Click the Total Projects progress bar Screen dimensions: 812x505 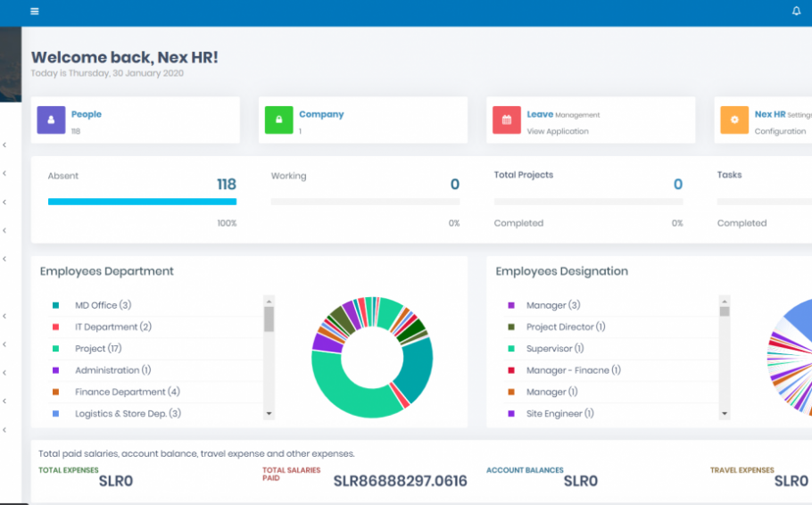tap(588, 202)
